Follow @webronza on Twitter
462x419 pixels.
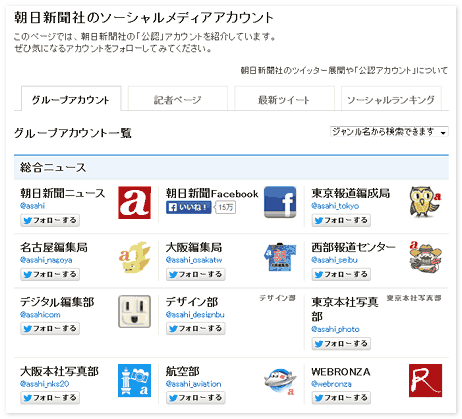click(341, 398)
